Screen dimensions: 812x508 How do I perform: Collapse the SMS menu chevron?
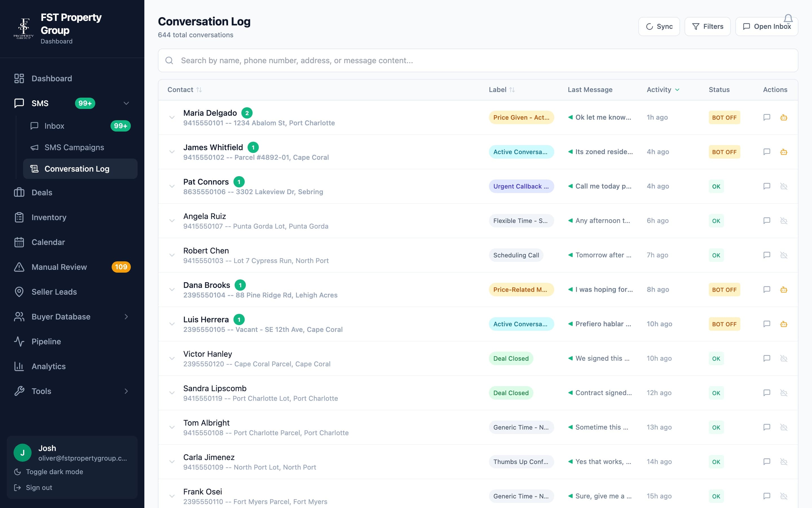pos(126,103)
